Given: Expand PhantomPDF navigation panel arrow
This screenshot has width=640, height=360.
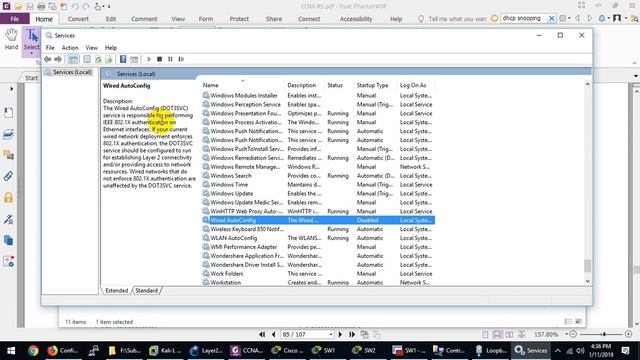Looking at the screenshot, I should click(x=11, y=89).
